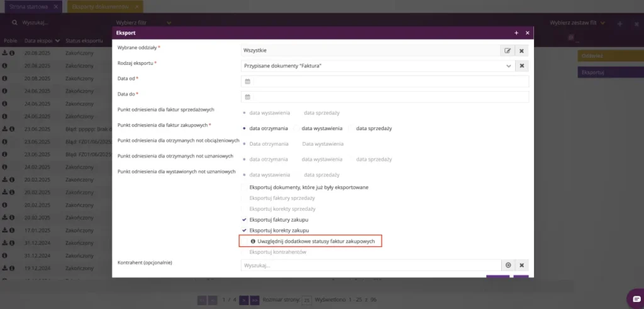Open the calendar icon for Data od

[247, 82]
